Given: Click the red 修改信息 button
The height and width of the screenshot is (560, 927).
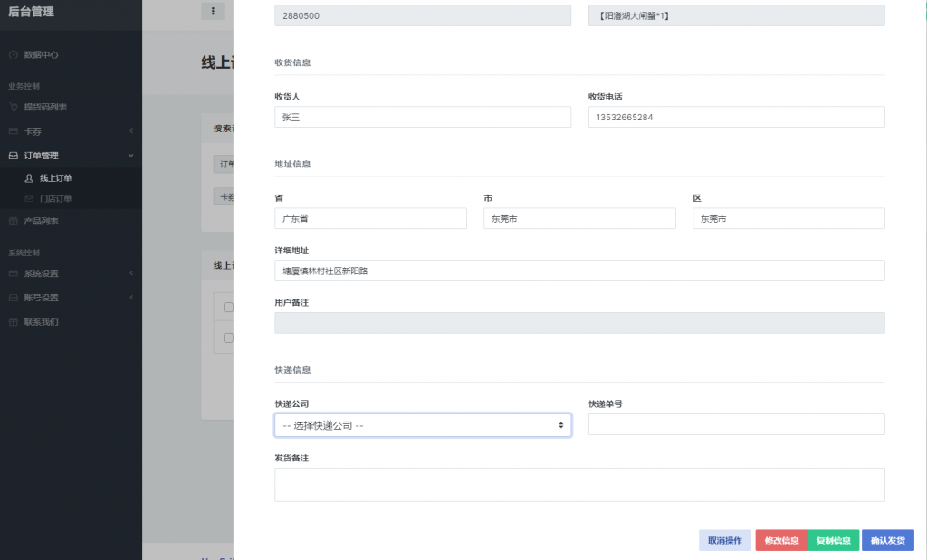Looking at the screenshot, I should pyautogui.click(x=781, y=540).
